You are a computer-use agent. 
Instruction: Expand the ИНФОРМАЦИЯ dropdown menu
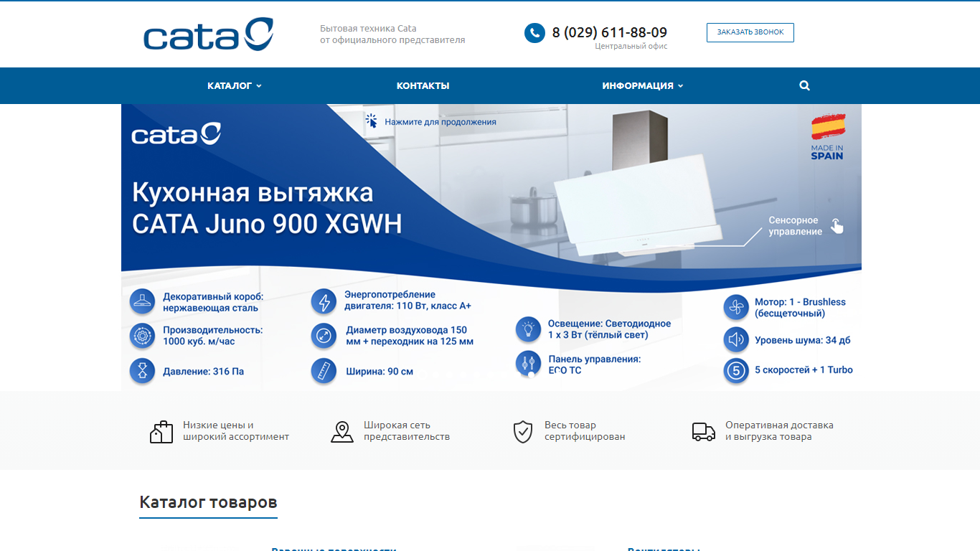(643, 85)
